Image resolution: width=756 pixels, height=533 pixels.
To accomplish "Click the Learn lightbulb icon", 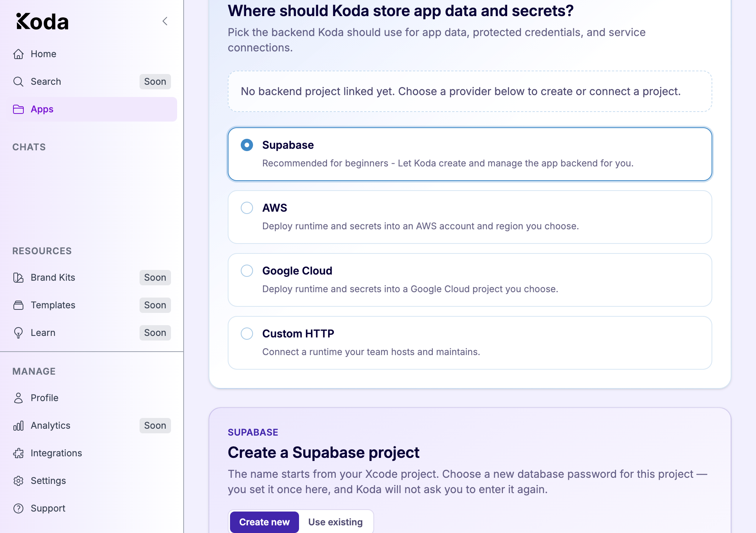I will coord(18,333).
